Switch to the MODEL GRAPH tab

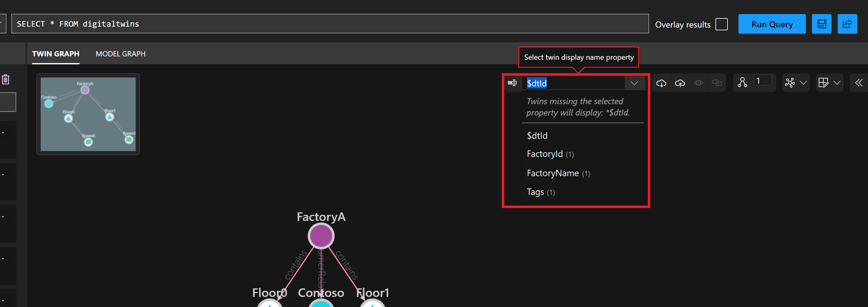point(120,54)
